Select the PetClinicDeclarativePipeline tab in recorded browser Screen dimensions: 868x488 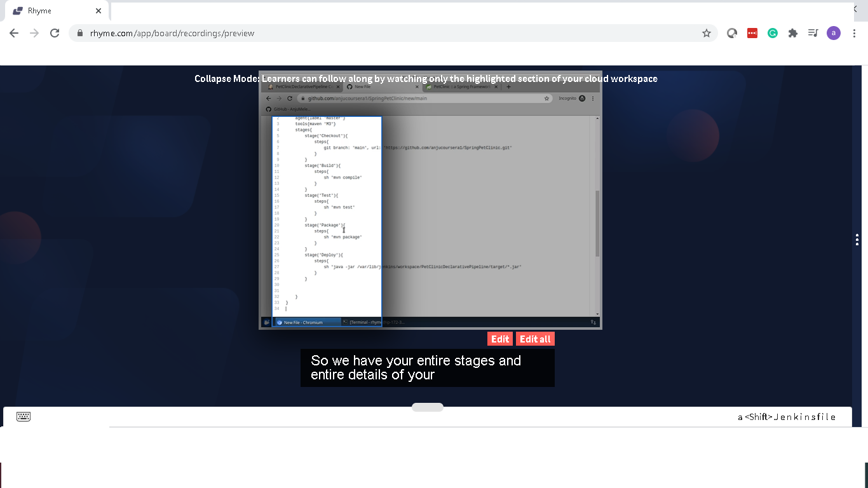304,86
